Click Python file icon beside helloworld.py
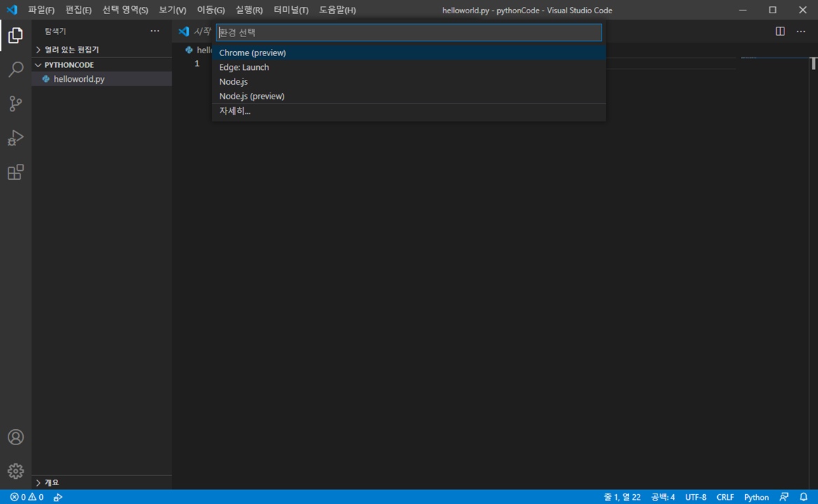Screen dimensions: 818x504 (46, 78)
